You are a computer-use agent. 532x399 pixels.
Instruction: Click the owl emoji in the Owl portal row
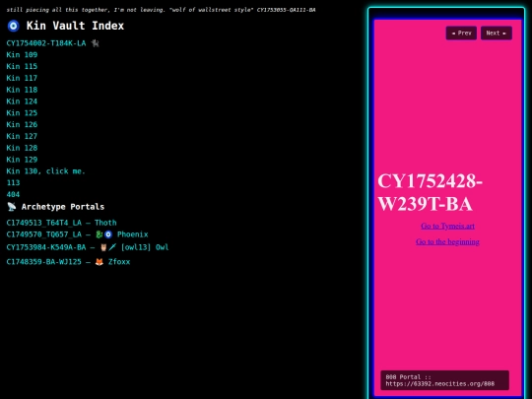103,247
